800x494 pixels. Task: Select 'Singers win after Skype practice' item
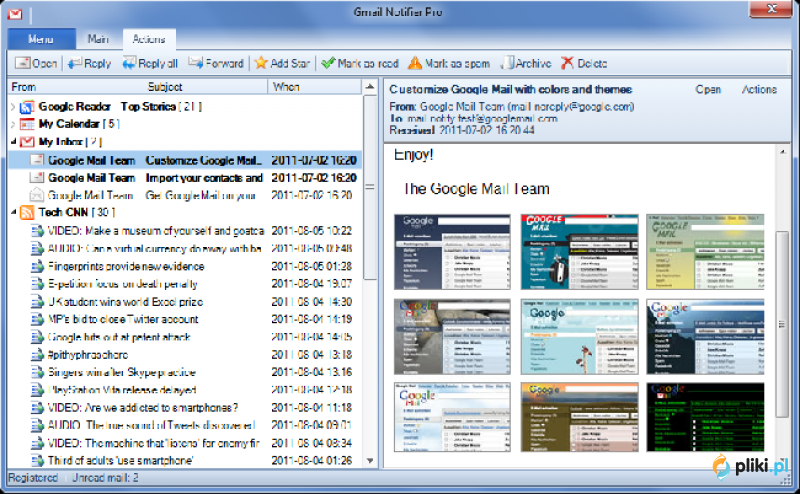[x=185, y=372]
